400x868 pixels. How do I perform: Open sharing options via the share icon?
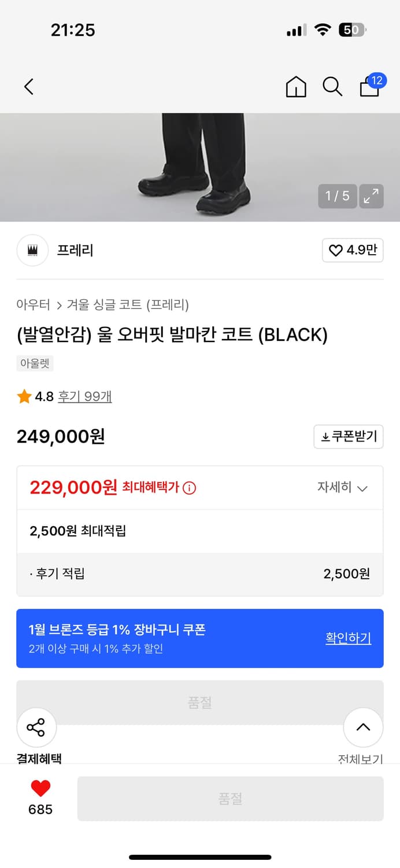click(x=36, y=727)
